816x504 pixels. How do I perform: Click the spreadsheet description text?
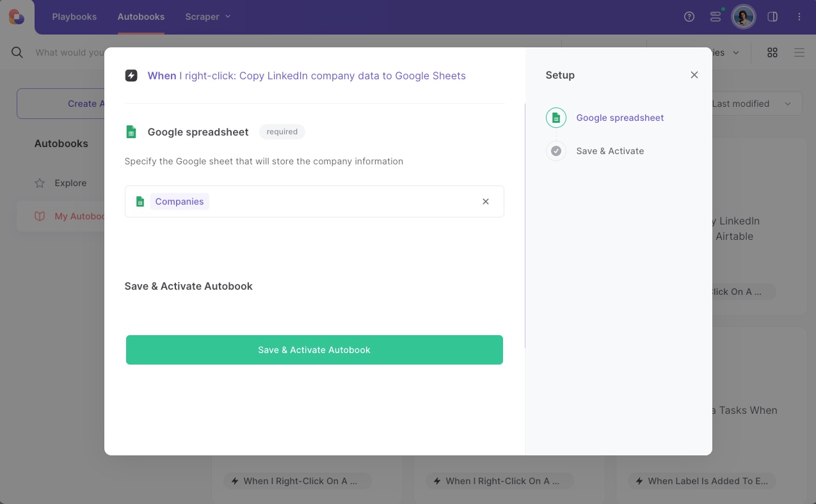tap(264, 161)
